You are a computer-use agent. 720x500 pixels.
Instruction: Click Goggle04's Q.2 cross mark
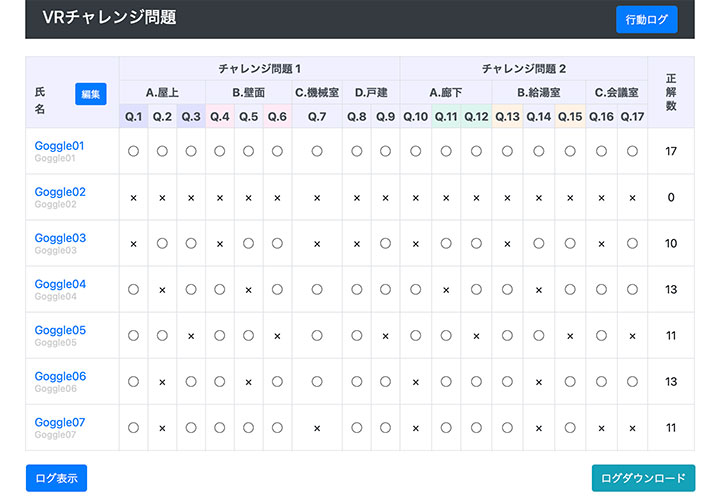(162, 290)
